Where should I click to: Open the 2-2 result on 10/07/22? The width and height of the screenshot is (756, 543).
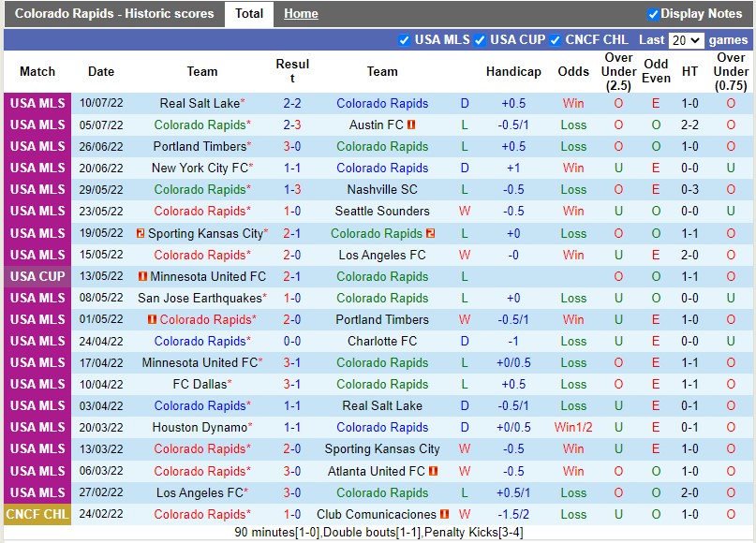(x=292, y=103)
